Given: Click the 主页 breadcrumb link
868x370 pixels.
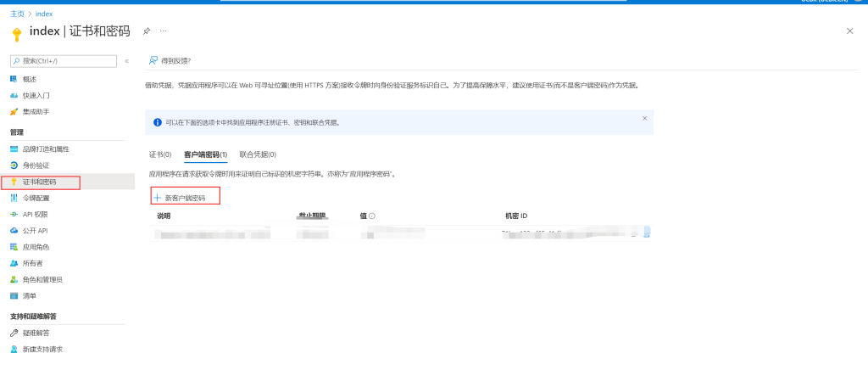Looking at the screenshot, I should point(17,14).
